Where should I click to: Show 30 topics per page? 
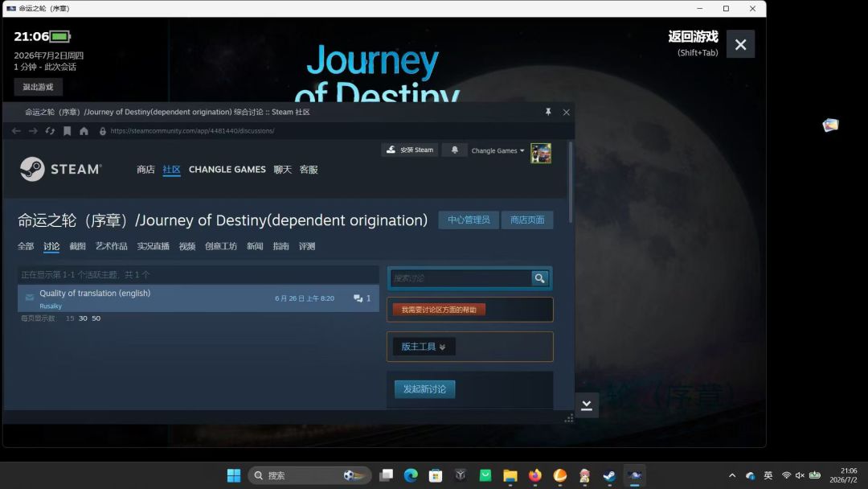click(x=83, y=318)
